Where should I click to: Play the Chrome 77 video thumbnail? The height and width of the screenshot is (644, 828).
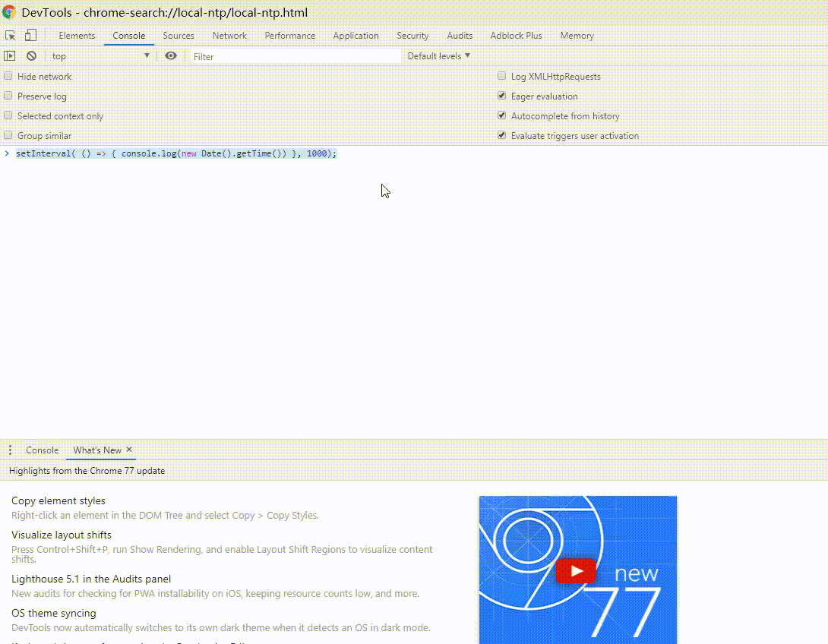(x=576, y=570)
